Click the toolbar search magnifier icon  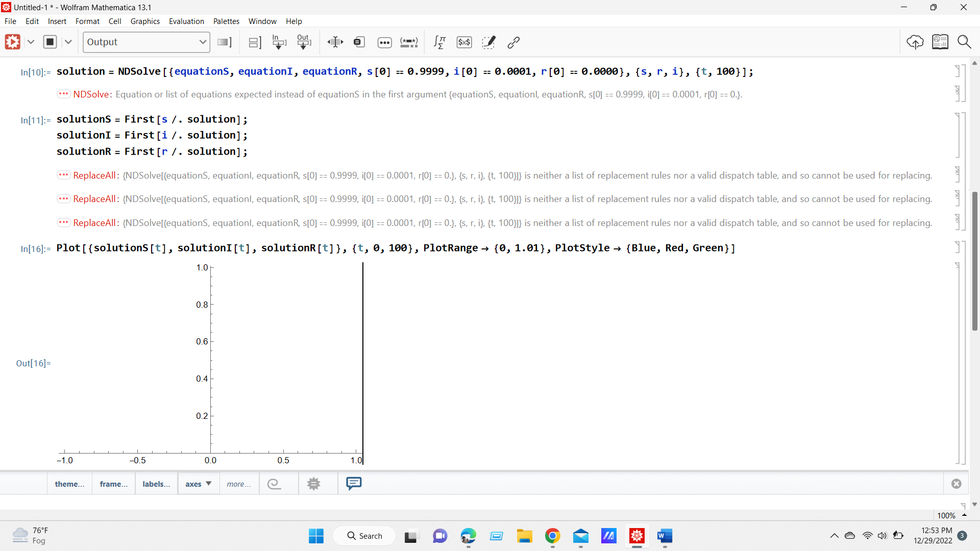click(964, 42)
